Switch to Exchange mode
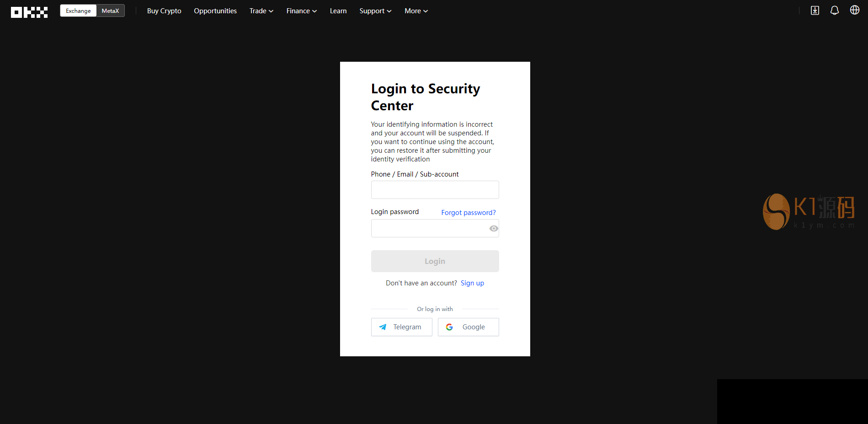868x424 pixels. coord(78,11)
